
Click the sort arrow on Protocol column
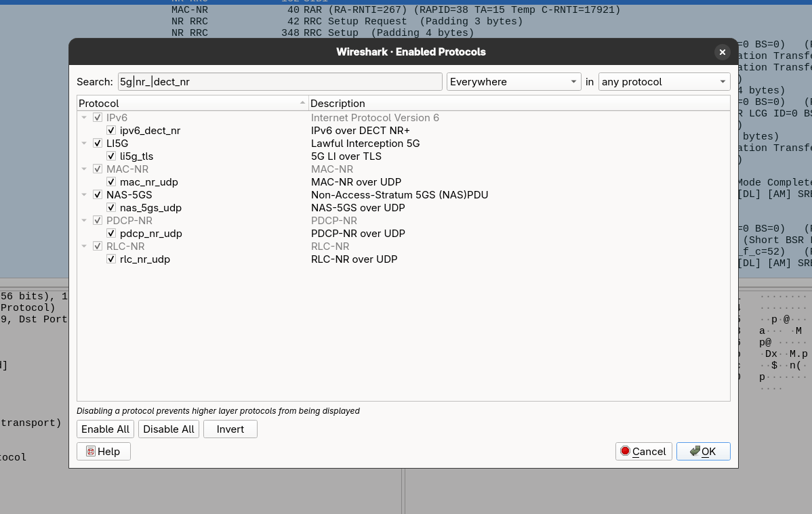tap(303, 103)
